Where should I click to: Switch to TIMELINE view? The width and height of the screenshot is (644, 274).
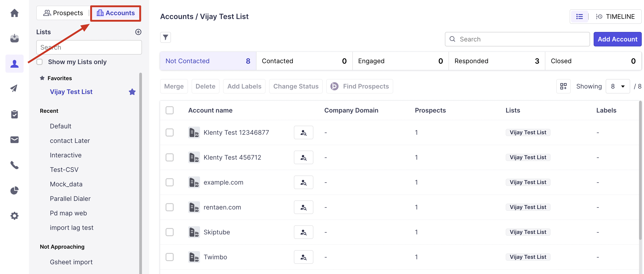[x=615, y=17]
